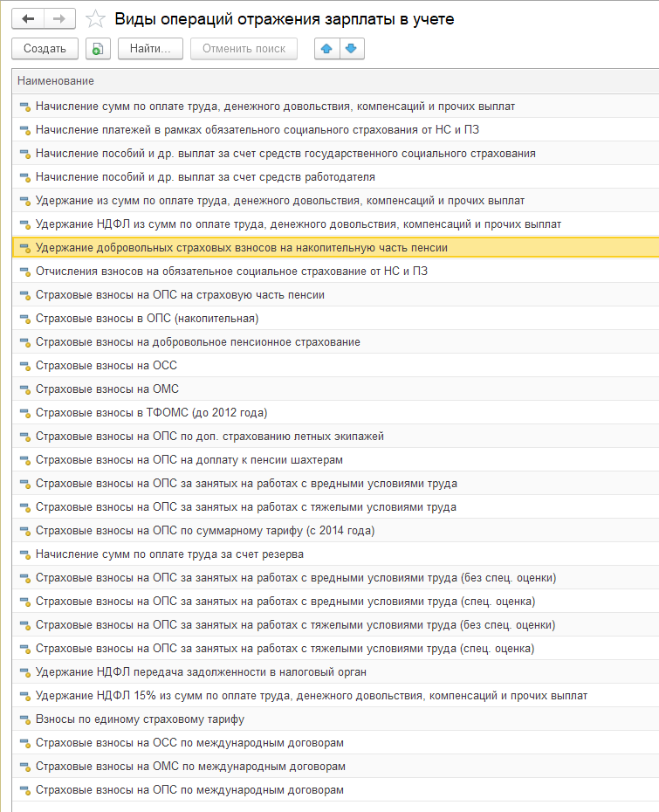Click the Отменить поиск button
The width and height of the screenshot is (659, 812).
[244, 49]
